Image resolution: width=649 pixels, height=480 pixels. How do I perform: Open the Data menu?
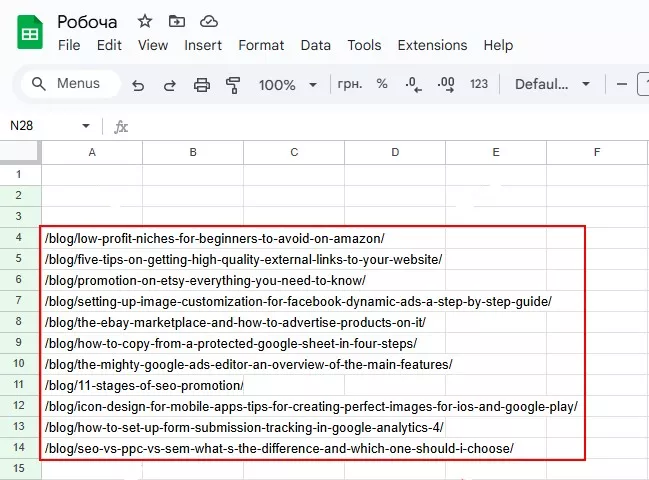315,45
